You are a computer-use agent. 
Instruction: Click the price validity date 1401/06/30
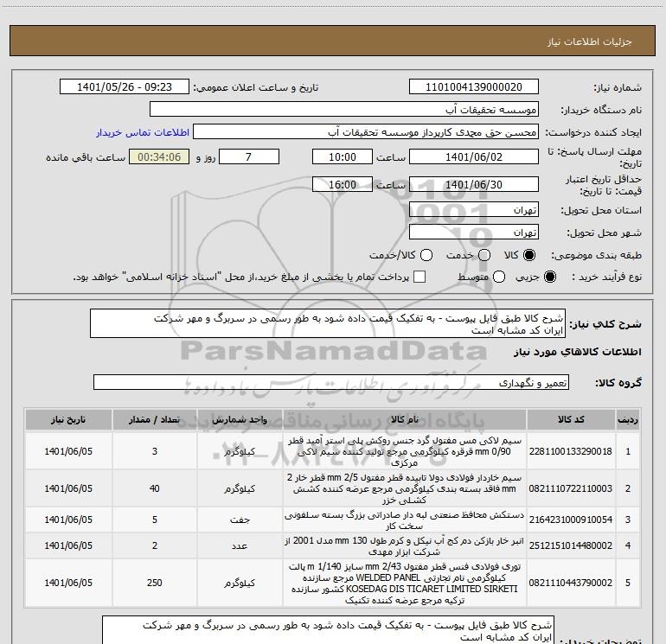pos(474,184)
